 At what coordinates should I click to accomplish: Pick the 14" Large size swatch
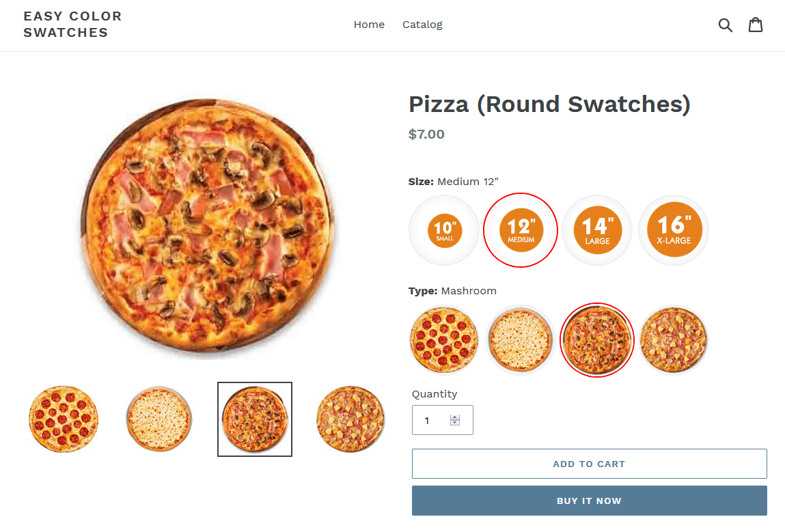[x=597, y=230]
